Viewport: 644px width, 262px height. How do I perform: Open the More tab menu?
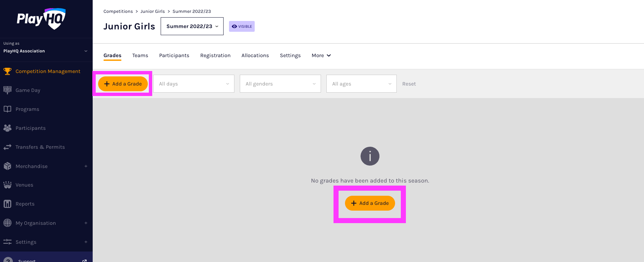(321, 55)
